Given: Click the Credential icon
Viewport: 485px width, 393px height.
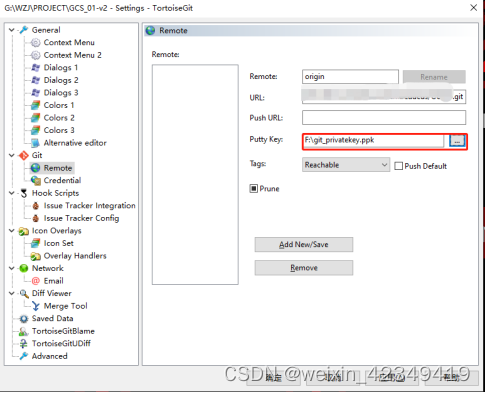Looking at the screenshot, I should [36, 180].
